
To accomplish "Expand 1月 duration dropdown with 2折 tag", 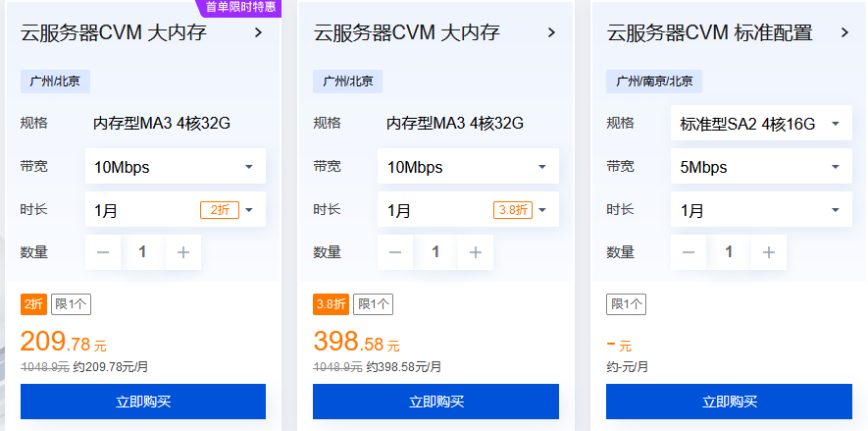I will click(x=176, y=209).
